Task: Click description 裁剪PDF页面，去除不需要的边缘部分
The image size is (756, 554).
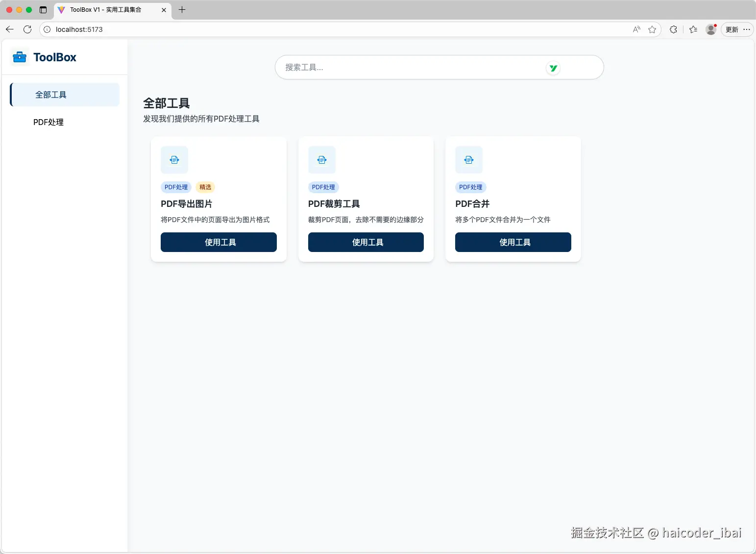Action: [366, 220]
